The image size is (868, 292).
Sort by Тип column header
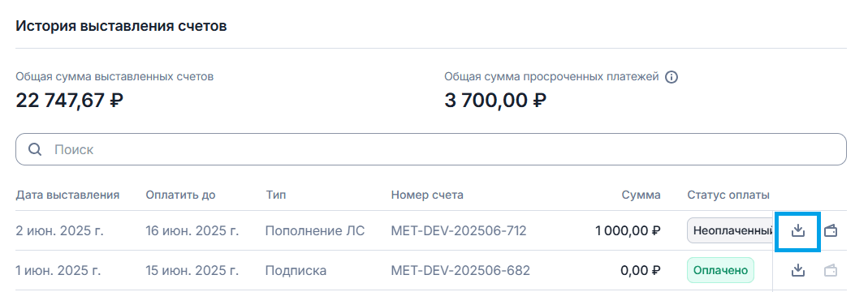[x=276, y=195]
